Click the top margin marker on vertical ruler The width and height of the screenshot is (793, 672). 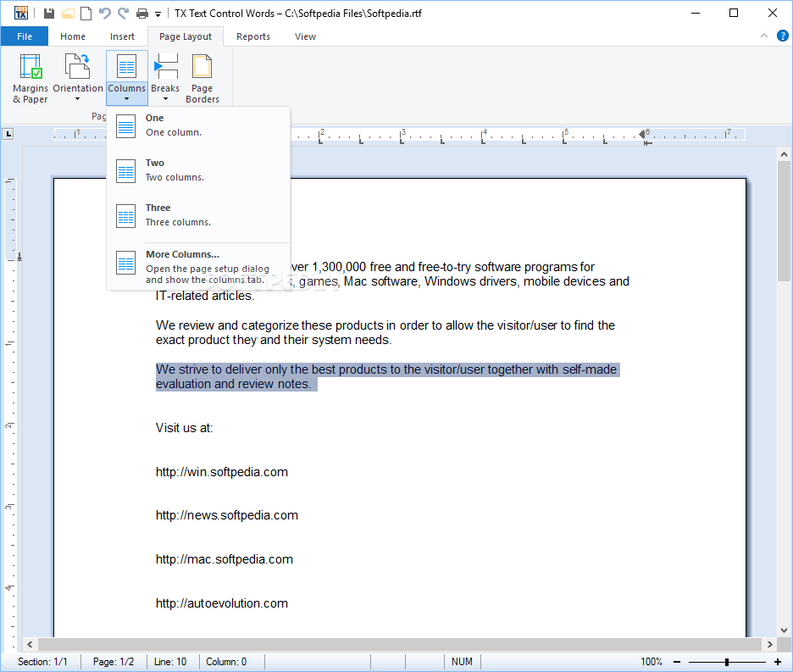click(x=19, y=258)
